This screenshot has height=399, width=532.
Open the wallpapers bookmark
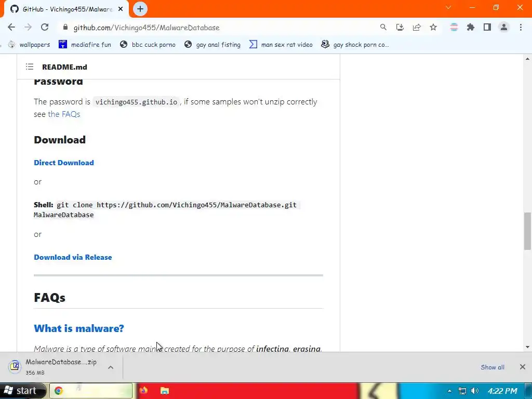click(29, 45)
